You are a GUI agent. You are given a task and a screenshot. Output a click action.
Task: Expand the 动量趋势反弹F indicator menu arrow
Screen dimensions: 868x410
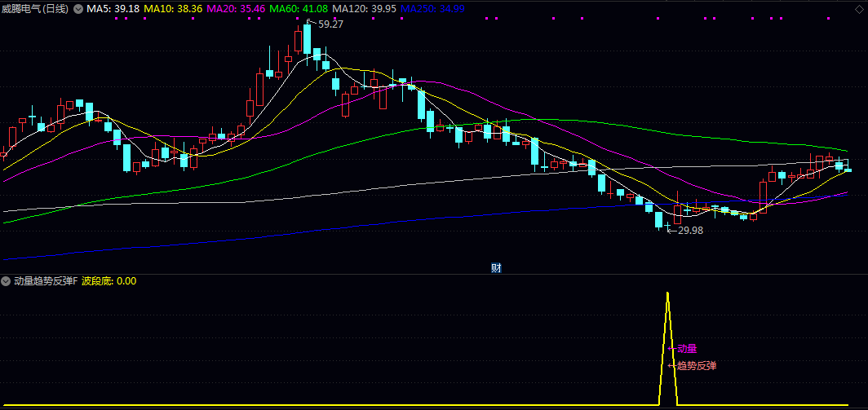pos(6,281)
